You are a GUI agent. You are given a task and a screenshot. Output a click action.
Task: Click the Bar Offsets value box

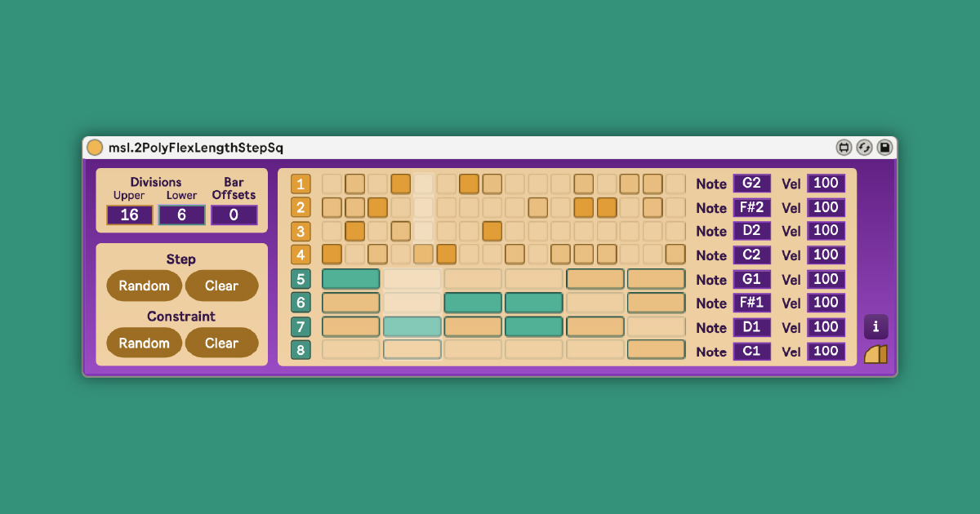pos(234,215)
